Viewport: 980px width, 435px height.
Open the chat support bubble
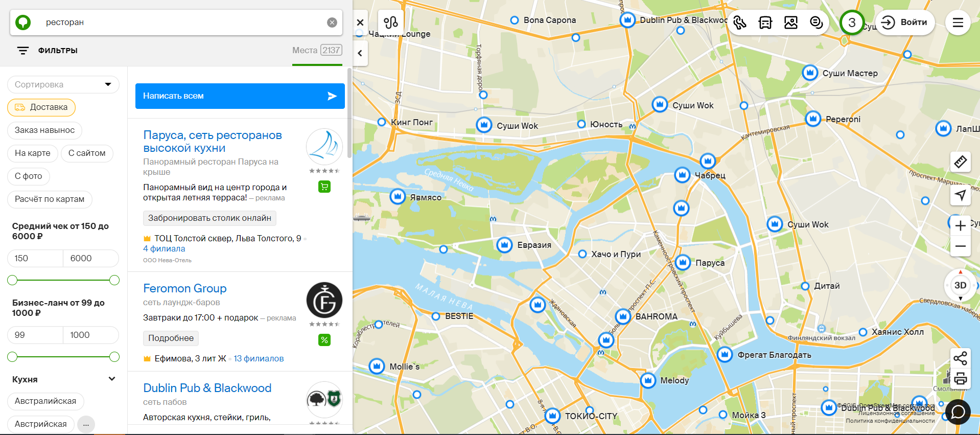[958, 411]
